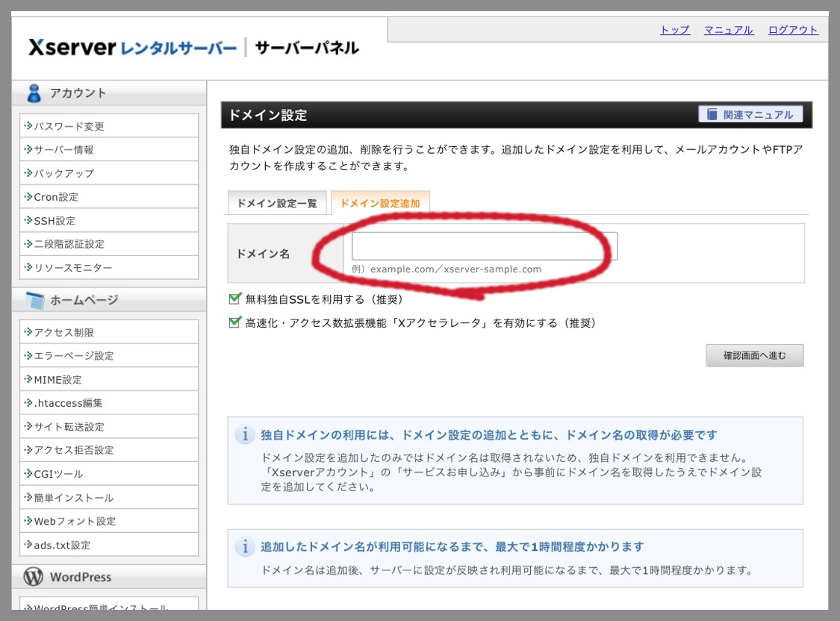Screen dimensions: 840x621
Task: Click the WordPress section header text
Action: pyautogui.click(x=81, y=577)
